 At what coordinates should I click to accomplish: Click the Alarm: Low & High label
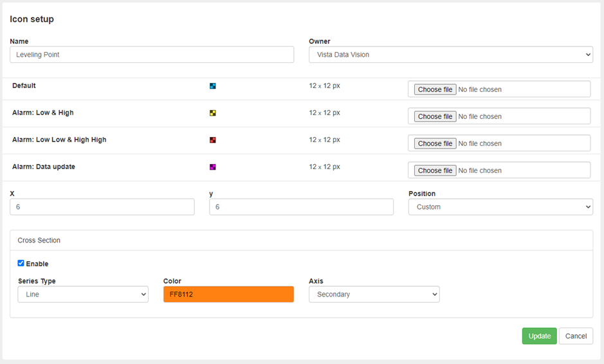[42, 113]
